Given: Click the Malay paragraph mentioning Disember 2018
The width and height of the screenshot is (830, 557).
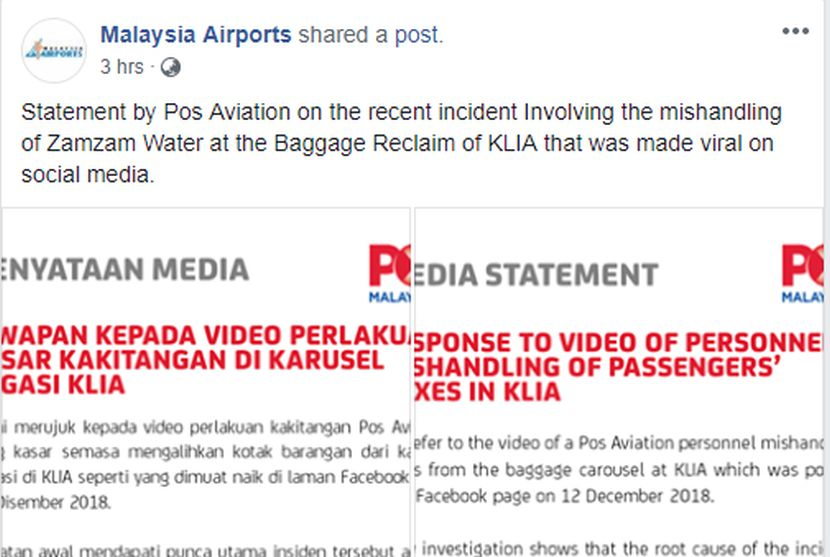Looking at the screenshot, I should click(x=205, y=464).
